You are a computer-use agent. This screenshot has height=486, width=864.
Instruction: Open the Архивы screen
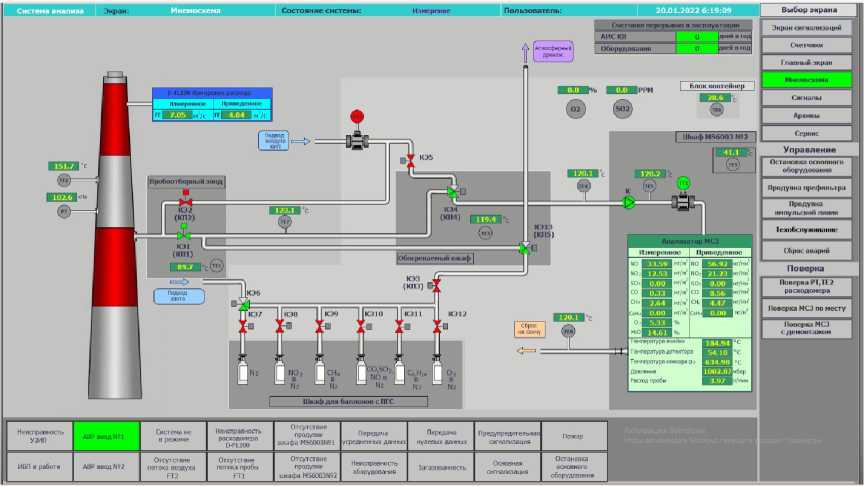[x=808, y=115]
